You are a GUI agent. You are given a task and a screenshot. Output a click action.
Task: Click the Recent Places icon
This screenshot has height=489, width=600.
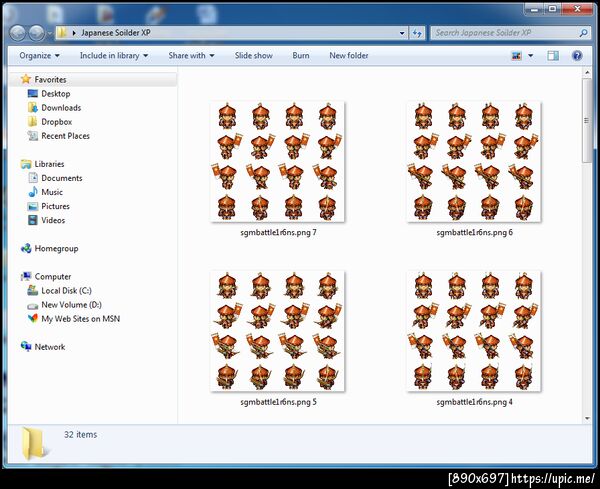pos(33,135)
